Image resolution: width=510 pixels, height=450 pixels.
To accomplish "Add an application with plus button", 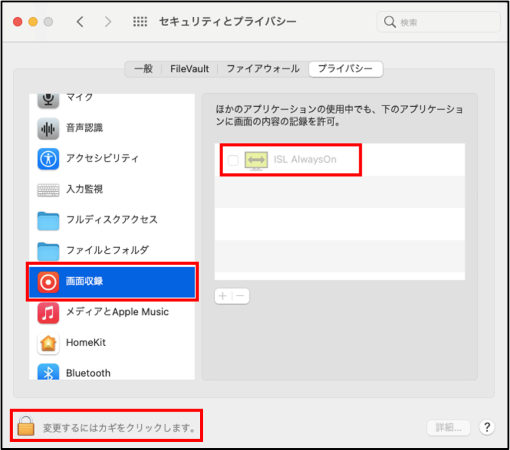I will tap(223, 296).
